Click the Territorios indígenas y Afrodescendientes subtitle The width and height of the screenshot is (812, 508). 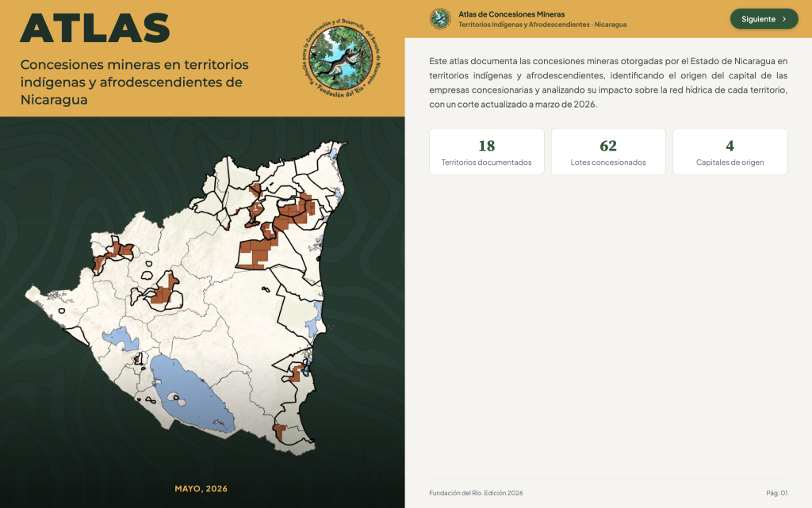pos(542,25)
